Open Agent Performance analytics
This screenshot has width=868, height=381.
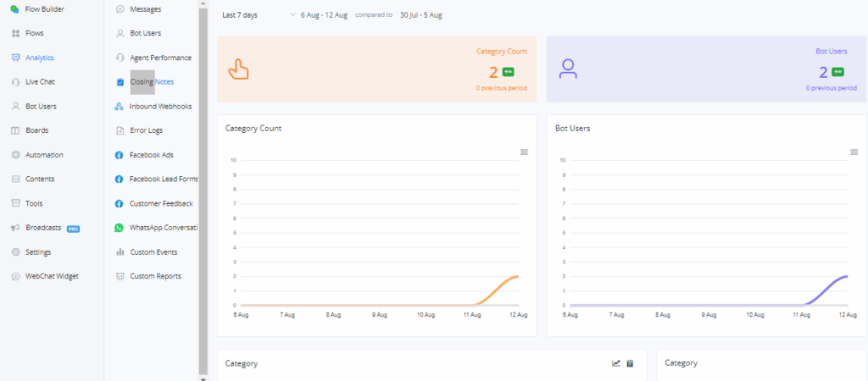(x=160, y=58)
